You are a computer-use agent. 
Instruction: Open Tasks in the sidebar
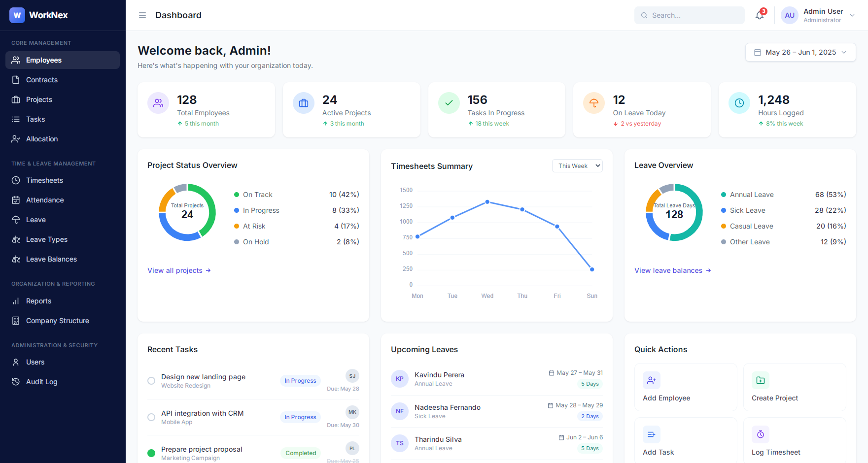[63, 119]
